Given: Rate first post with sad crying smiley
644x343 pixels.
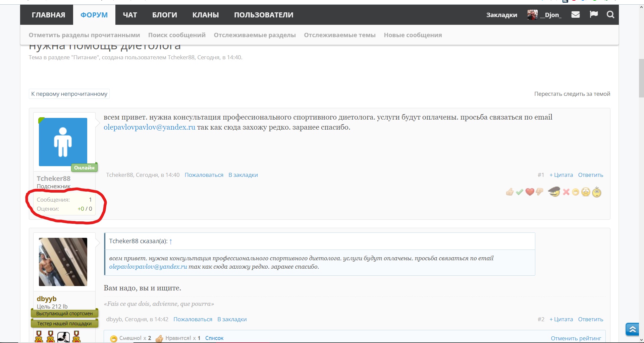Looking at the screenshot, I should tap(586, 192).
